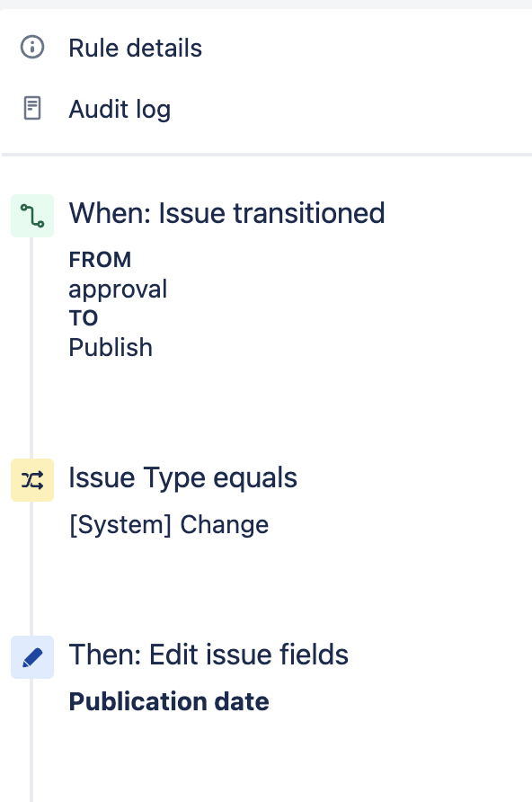Switch to the Audit log view
Viewport: 532px width, 802px height.
coord(120,108)
